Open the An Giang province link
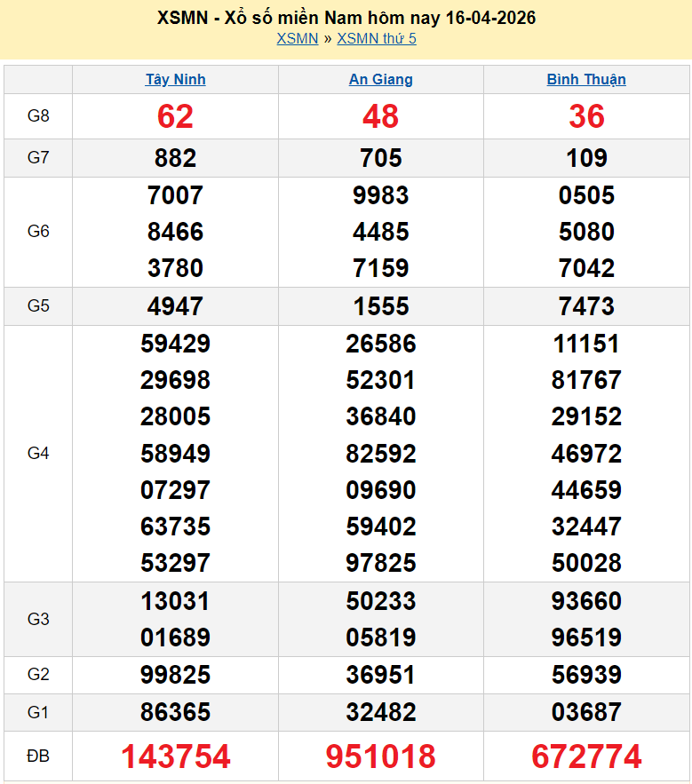692x784 pixels. [380, 79]
